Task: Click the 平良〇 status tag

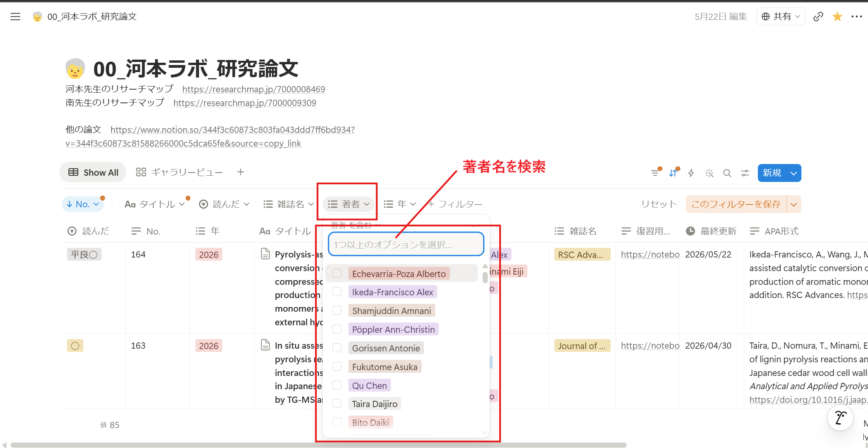Action: point(84,254)
